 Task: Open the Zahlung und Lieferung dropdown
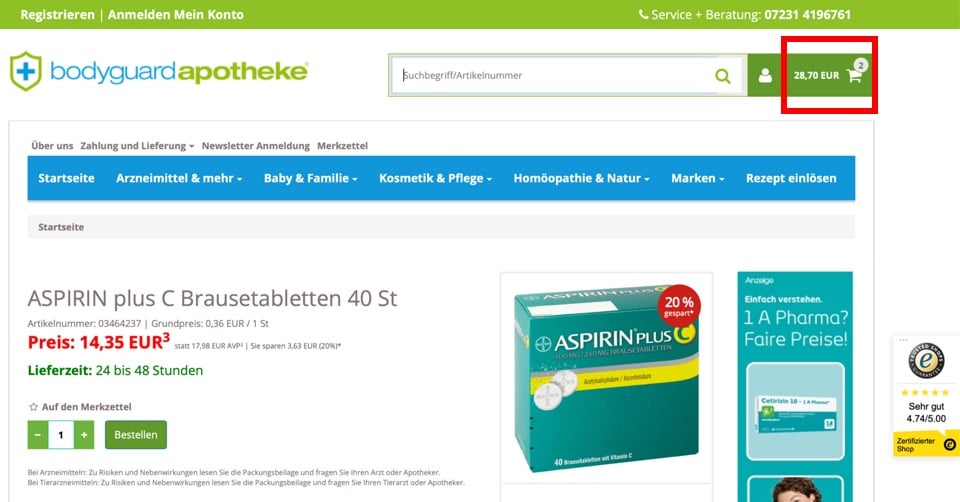coord(137,146)
